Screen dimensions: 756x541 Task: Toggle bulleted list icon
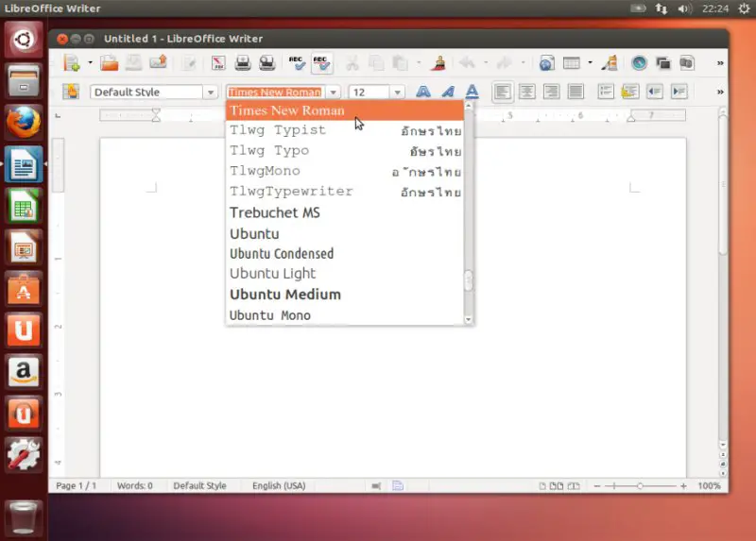click(629, 92)
